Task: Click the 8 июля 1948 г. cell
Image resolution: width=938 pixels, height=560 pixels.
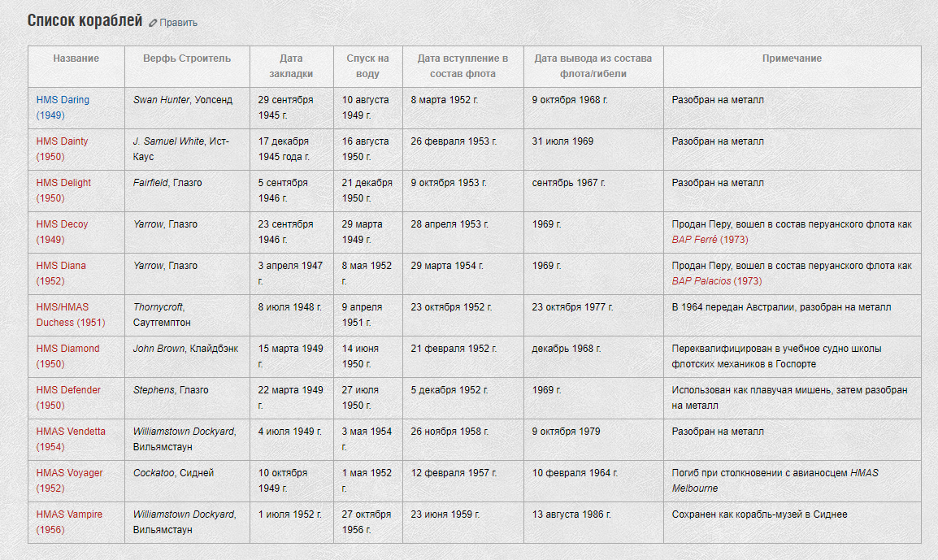Action: (291, 315)
